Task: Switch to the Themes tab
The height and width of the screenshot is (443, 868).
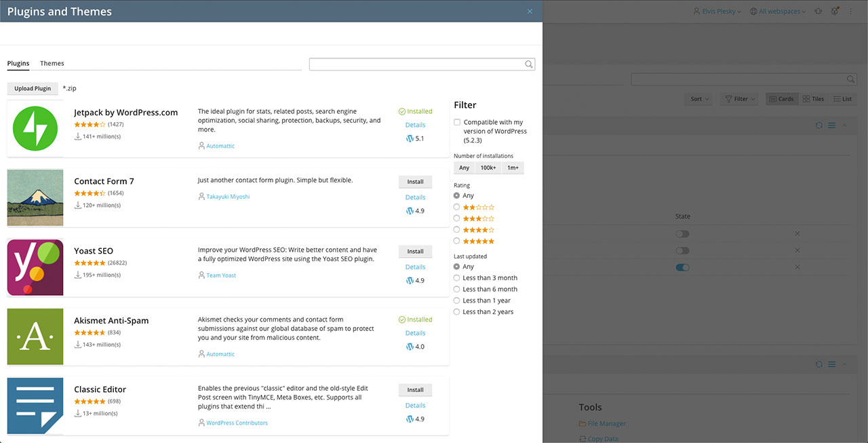Action: (x=52, y=64)
